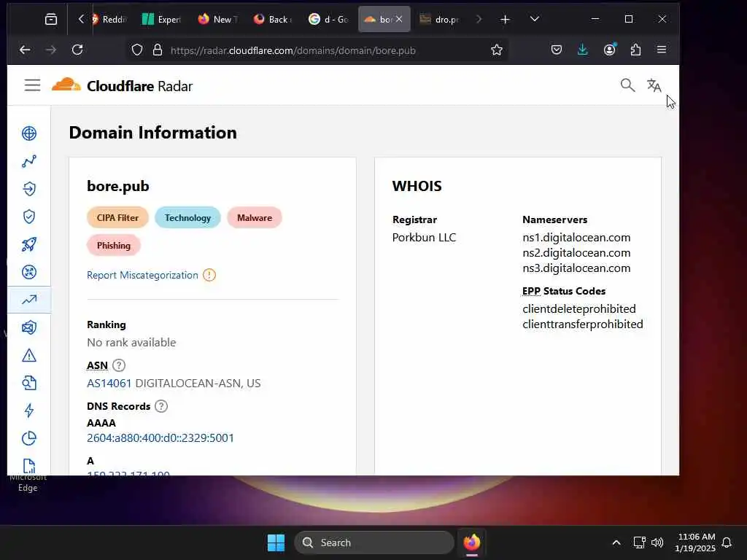This screenshot has width=747, height=560.
Task: Click the site security padlock icon
Action: 158,50
